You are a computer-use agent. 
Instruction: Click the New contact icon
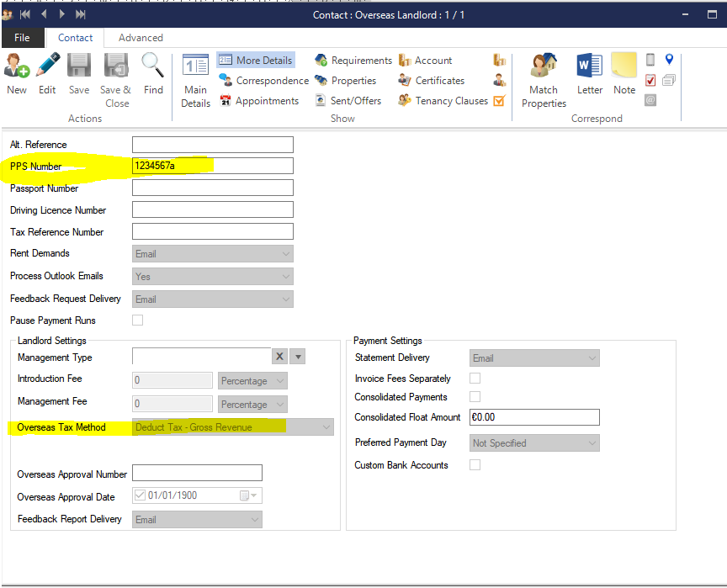point(16,67)
